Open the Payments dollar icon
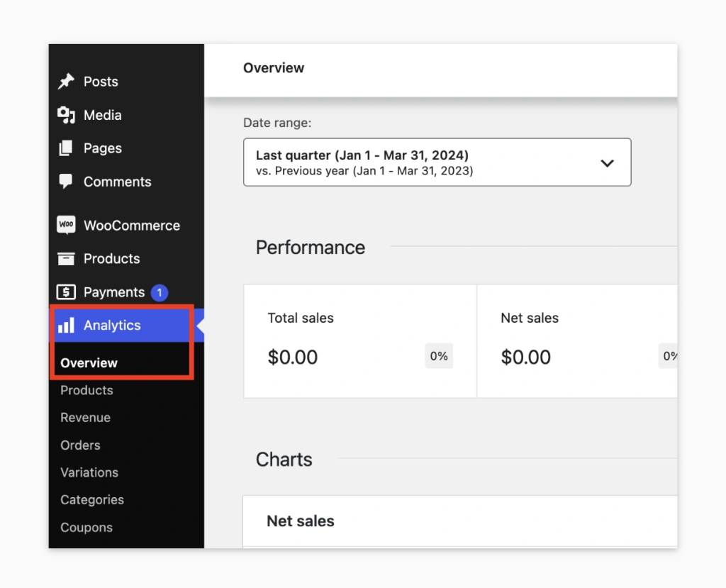The width and height of the screenshot is (726, 588). pos(67,292)
